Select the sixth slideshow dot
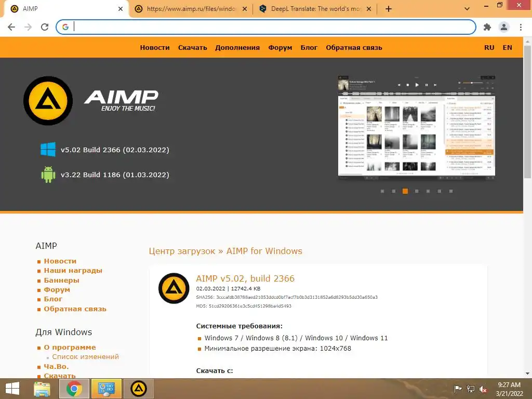This screenshot has width=532, height=399. pos(440,191)
